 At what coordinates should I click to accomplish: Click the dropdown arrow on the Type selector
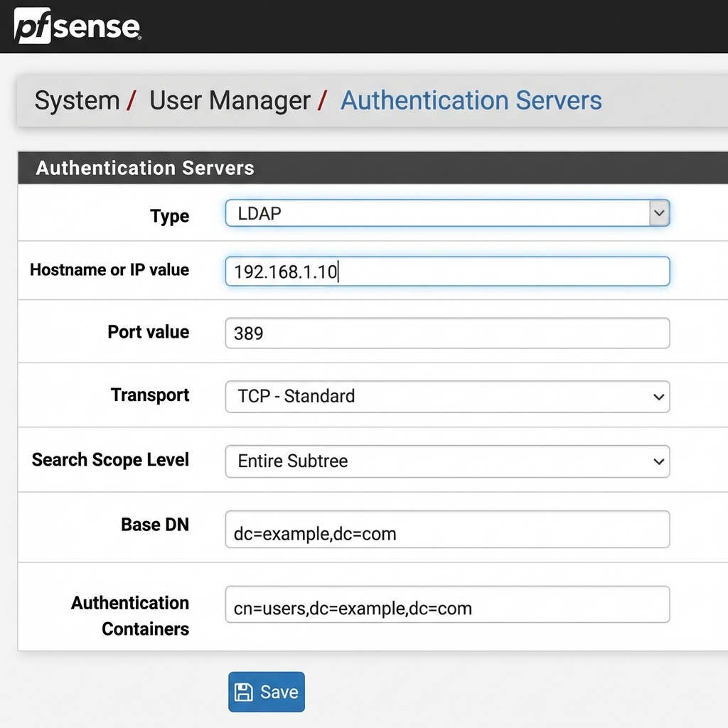coord(660,213)
